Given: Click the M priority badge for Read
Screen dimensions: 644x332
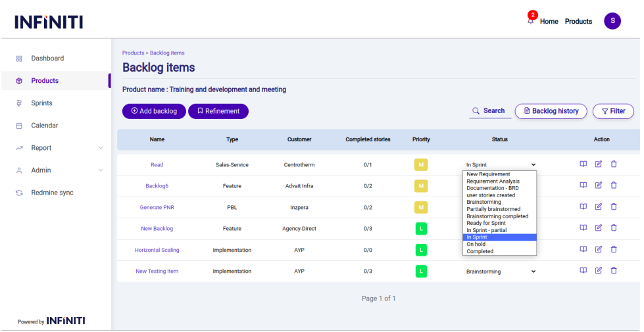Looking at the screenshot, I should click(x=420, y=164).
